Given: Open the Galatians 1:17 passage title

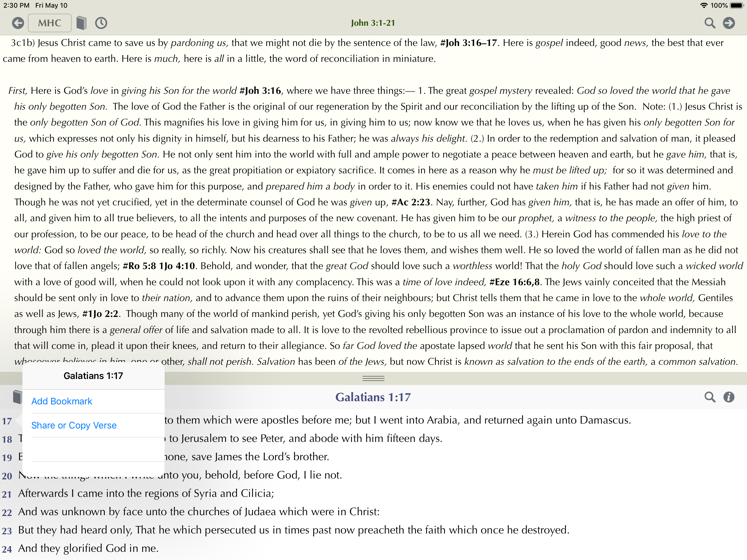Looking at the screenshot, I should click(x=373, y=397).
